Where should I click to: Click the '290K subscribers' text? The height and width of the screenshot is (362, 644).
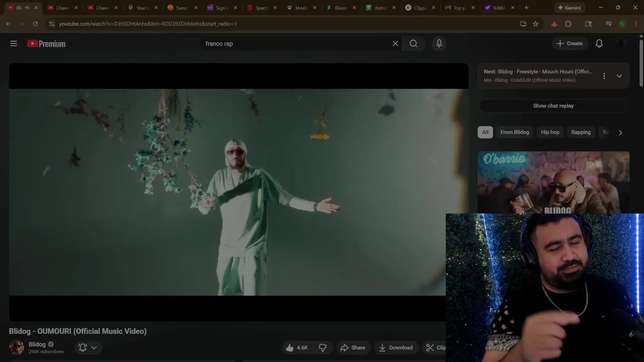tap(46, 352)
